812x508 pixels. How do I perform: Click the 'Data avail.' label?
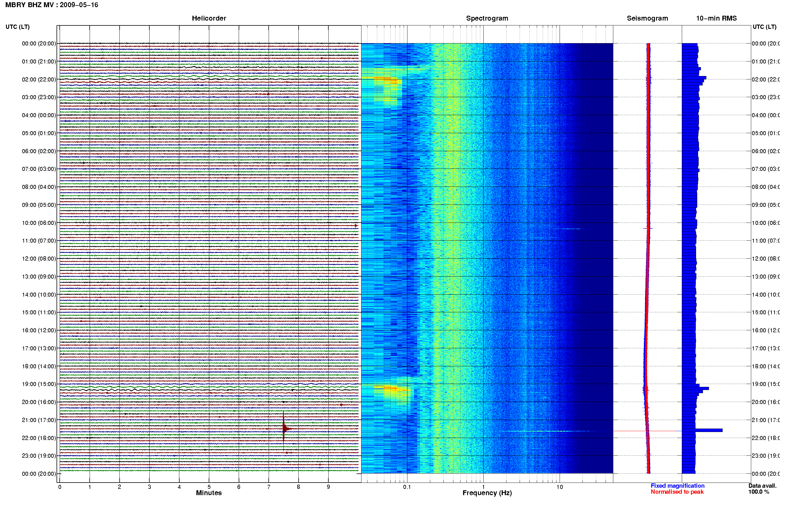click(x=762, y=486)
